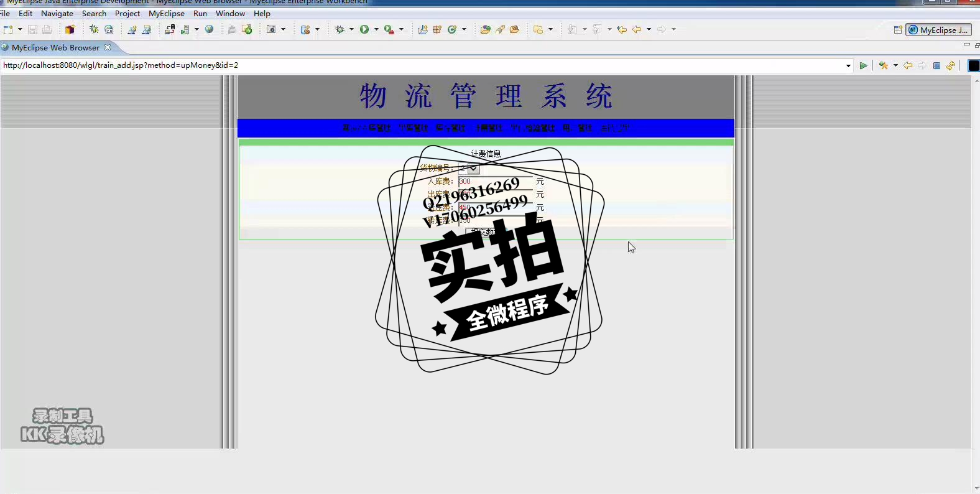This screenshot has height=494, width=980.
Task: Open the Navigate menu
Action: pyautogui.click(x=57, y=13)
